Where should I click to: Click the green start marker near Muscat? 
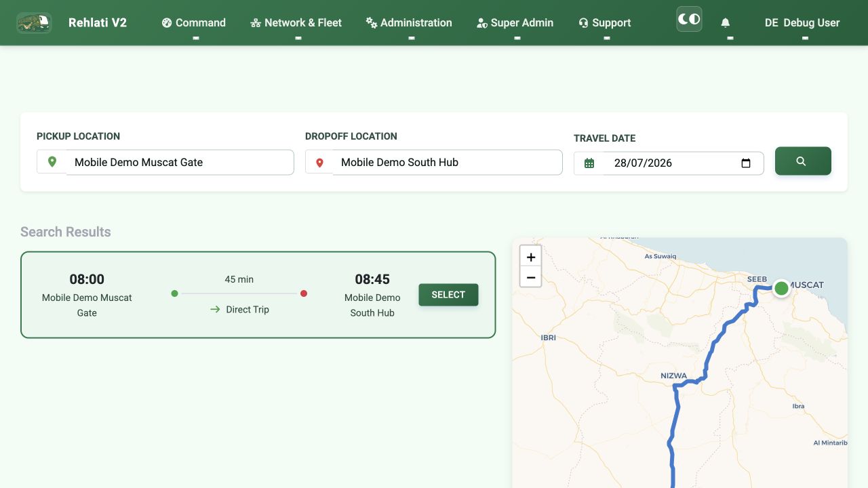781,288
